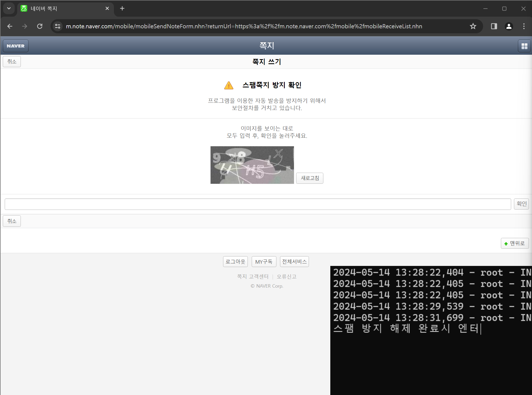
Task: Open a new tab with the plus icon
Action: (x=122, y=8)
